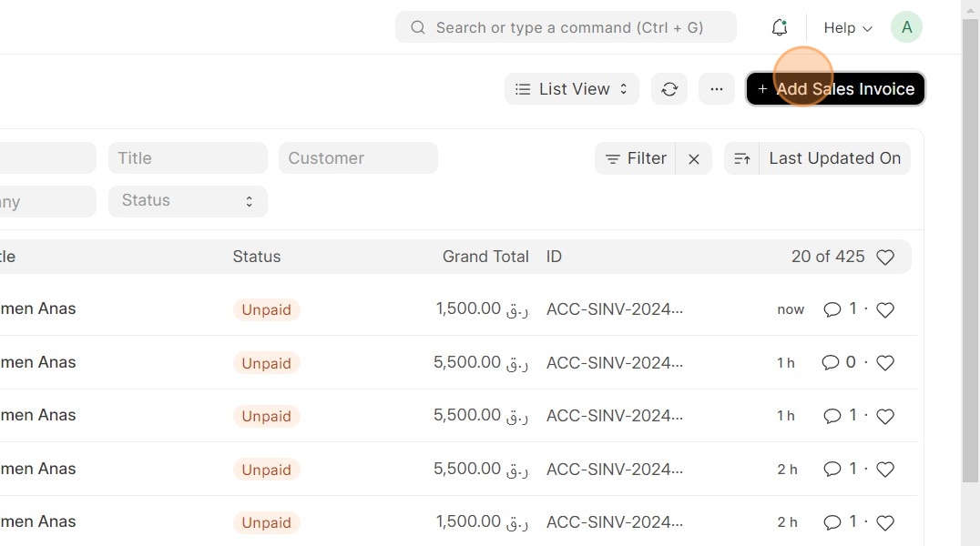
Task: Click the user avatar A
Action: [x=906, y=27]
